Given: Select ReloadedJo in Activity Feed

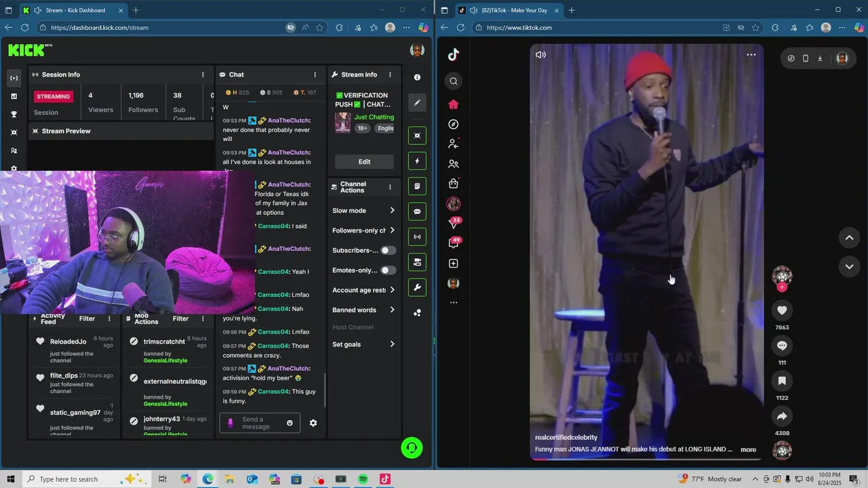Looking at the screenshot, I should click(x=68, y=342).
